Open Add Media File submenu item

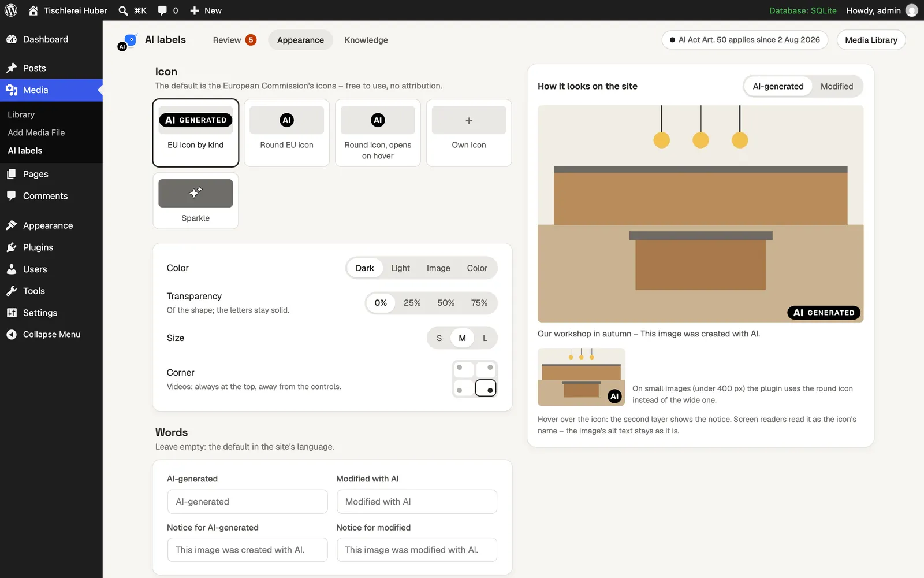(x=36, y=132)
